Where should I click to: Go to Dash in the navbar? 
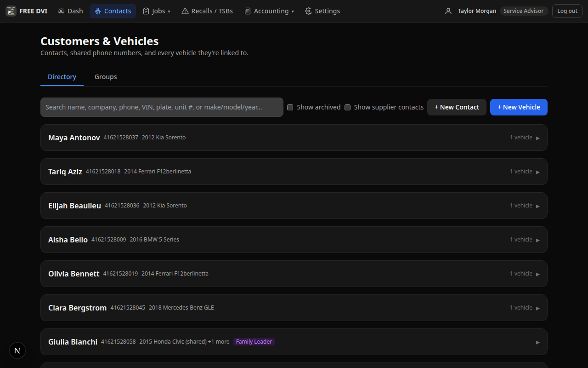click(x=70, y=11)
